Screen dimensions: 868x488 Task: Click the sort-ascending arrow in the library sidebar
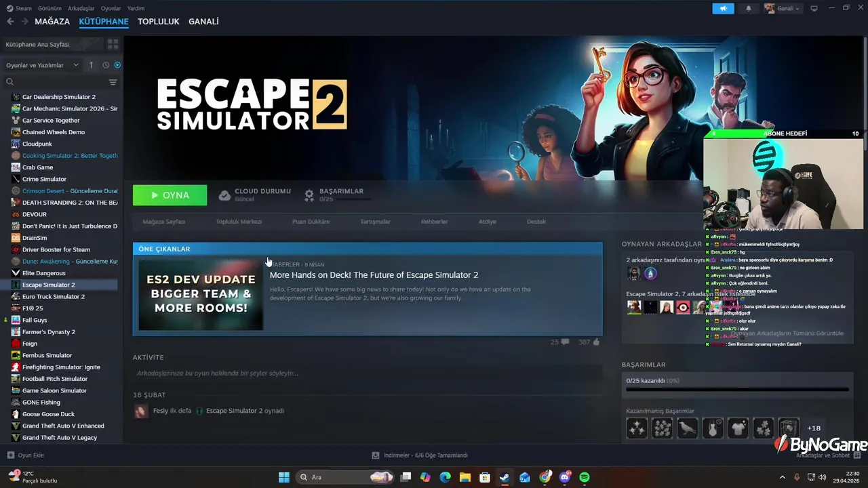pyautogui.click(x=91, y=65)
